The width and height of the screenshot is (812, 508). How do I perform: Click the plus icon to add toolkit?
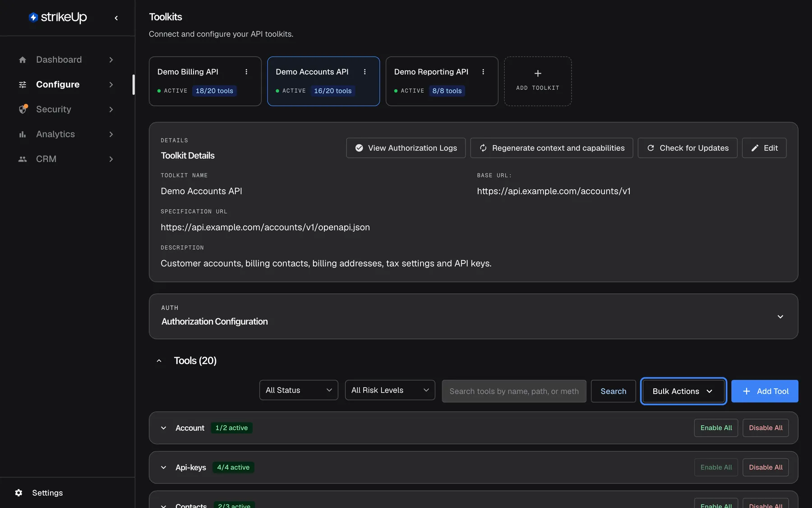[538, 74]
